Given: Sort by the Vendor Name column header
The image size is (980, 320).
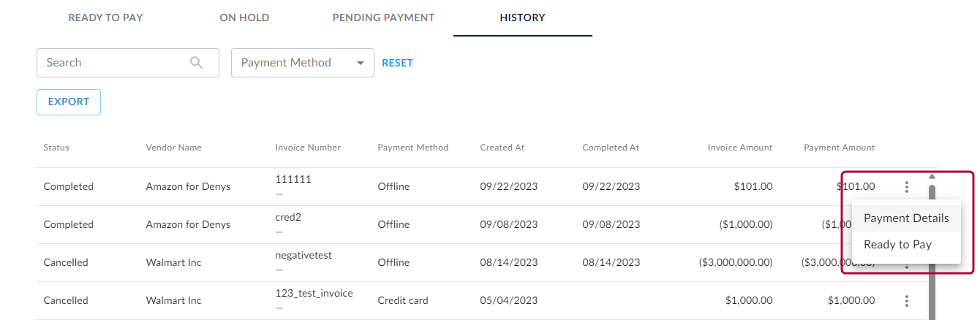Looking at the screenshot, I should click(x=173, y=148).
